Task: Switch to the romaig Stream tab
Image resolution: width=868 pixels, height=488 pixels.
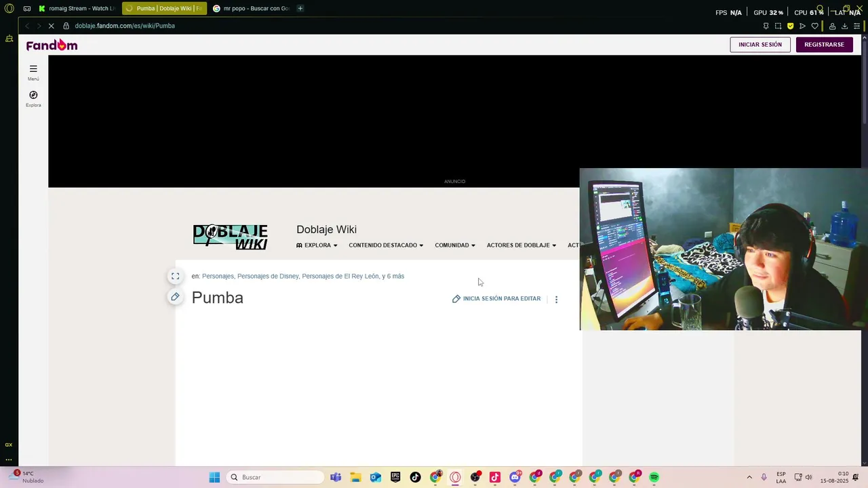Action: point(78,9)
